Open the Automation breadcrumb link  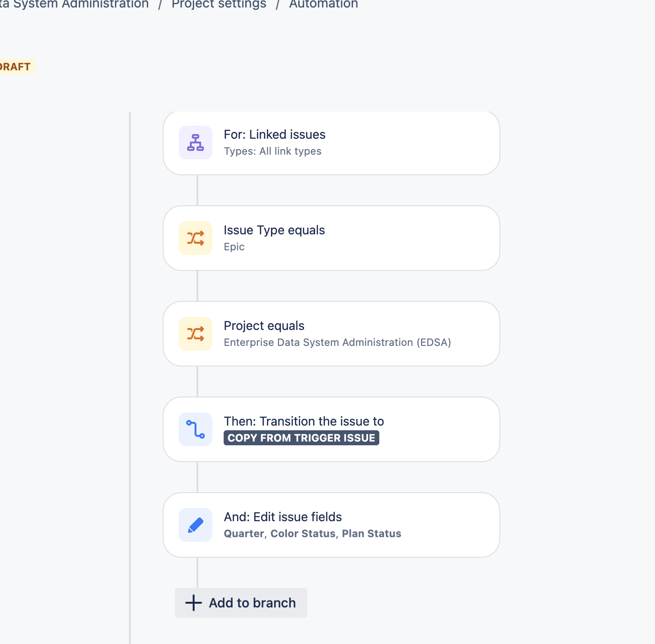click(324, 4)
